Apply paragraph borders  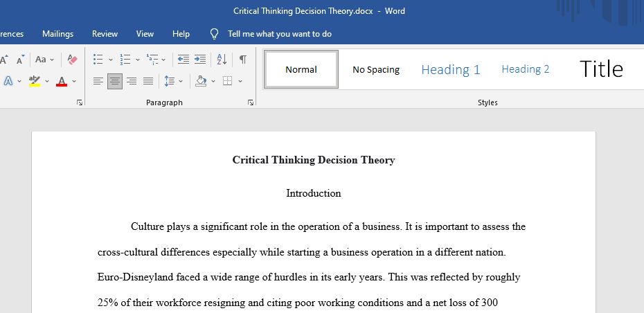[x=228, y=81]
